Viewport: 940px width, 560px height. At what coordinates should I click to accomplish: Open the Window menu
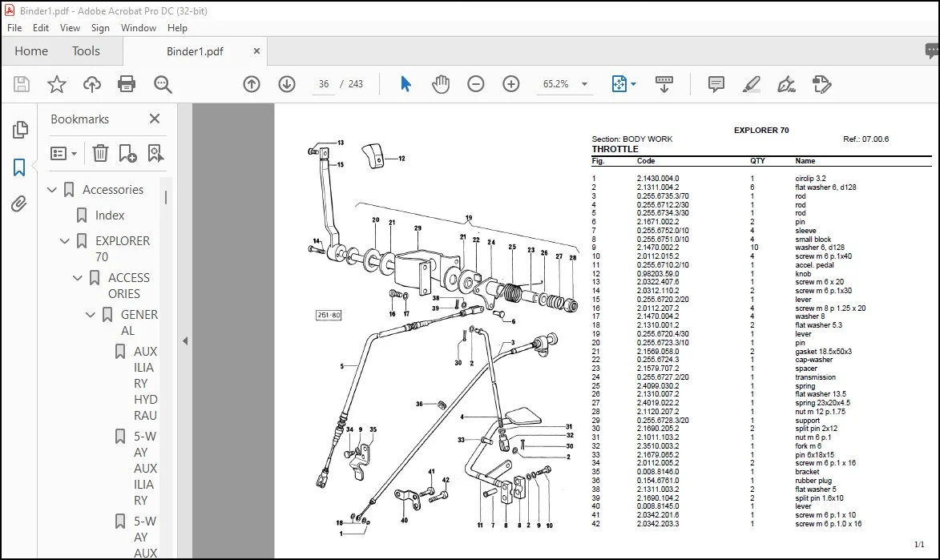139,27
